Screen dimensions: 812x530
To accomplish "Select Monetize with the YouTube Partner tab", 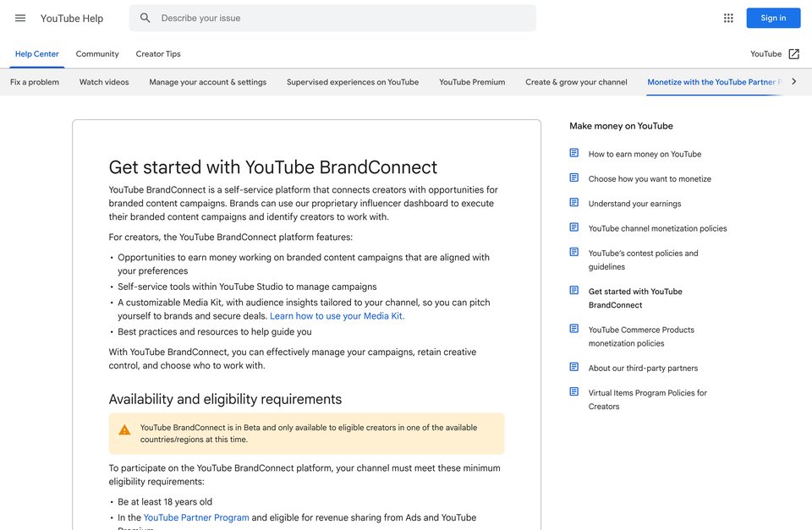I will click(x=714, y=82).
